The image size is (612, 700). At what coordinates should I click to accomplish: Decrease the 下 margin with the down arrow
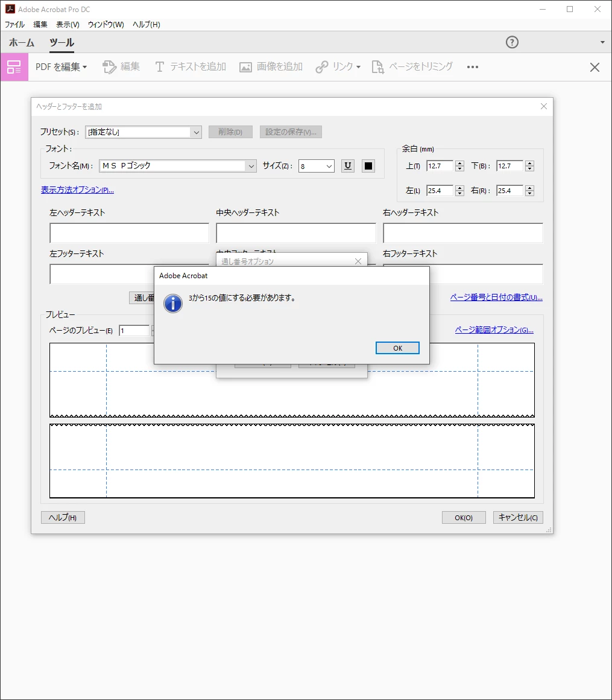point(529,169)
